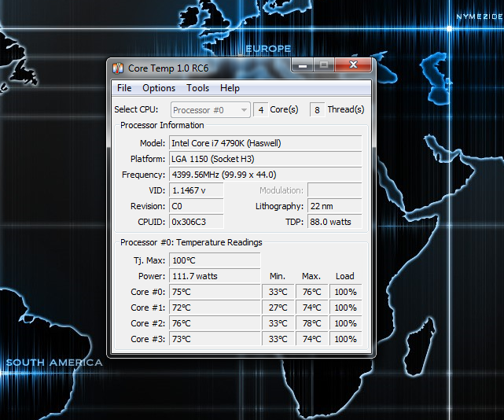Click the Power value 111.7 watts
The width and height of the screenshot is (504, 420).
pyautogui.click(x=215, y=276)
